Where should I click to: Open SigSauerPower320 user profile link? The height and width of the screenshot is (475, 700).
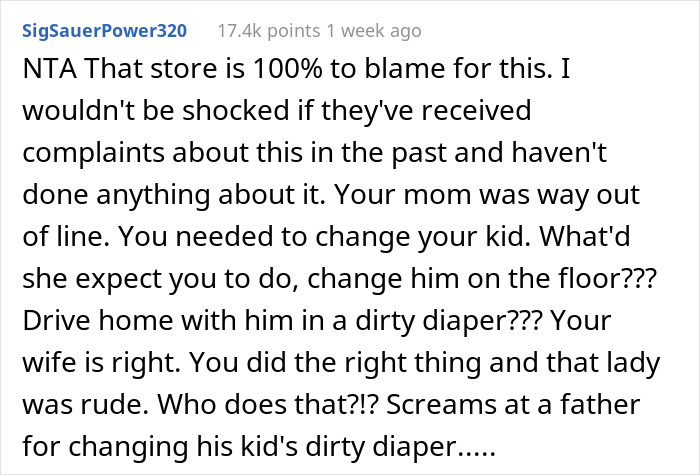(102, 31)
